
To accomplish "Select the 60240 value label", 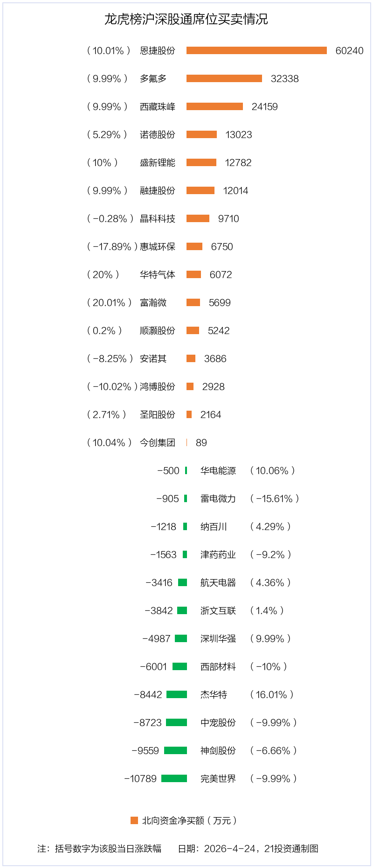I will [349, 50].
